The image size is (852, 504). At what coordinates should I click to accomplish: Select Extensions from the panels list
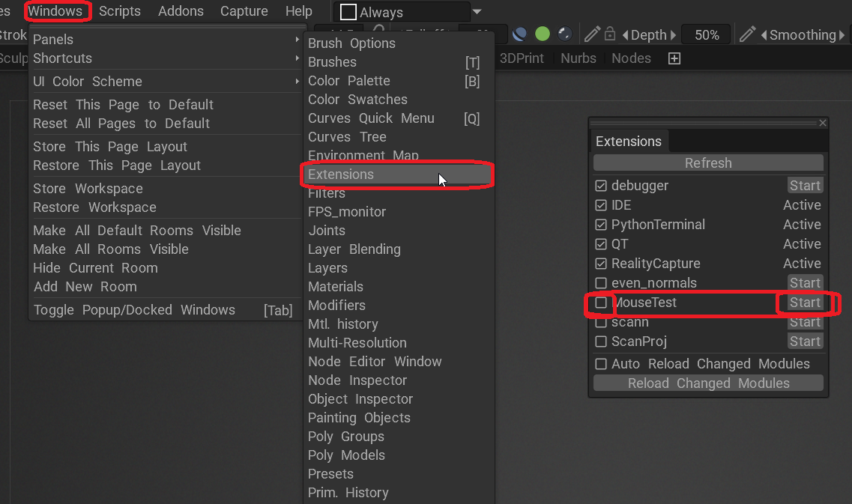coord(341,174)
